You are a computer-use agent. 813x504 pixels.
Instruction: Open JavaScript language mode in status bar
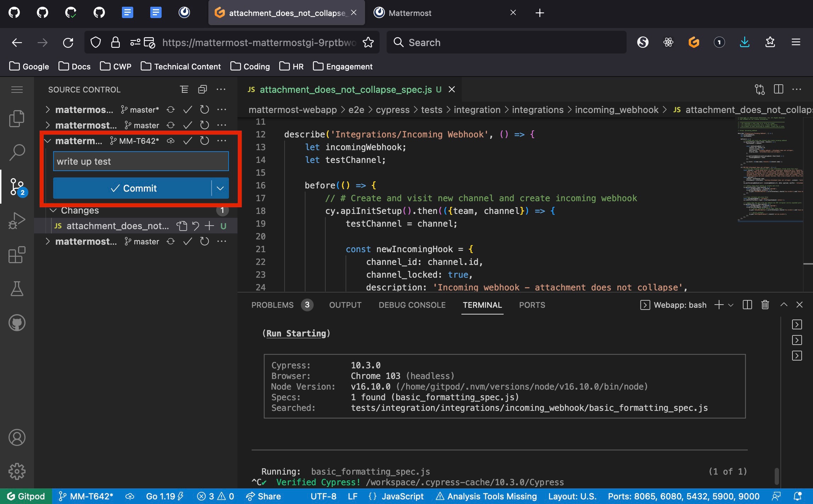pos(403,496)
